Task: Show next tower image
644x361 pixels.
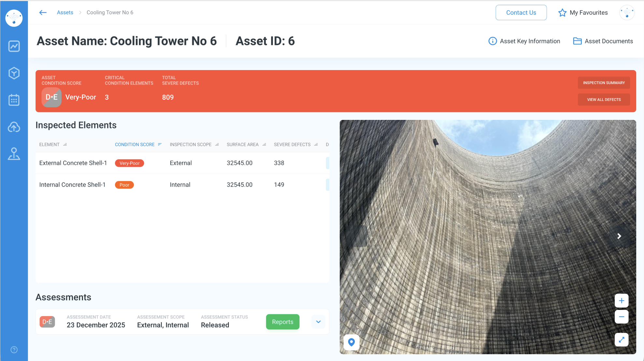Action: click(x=619, y=236)
